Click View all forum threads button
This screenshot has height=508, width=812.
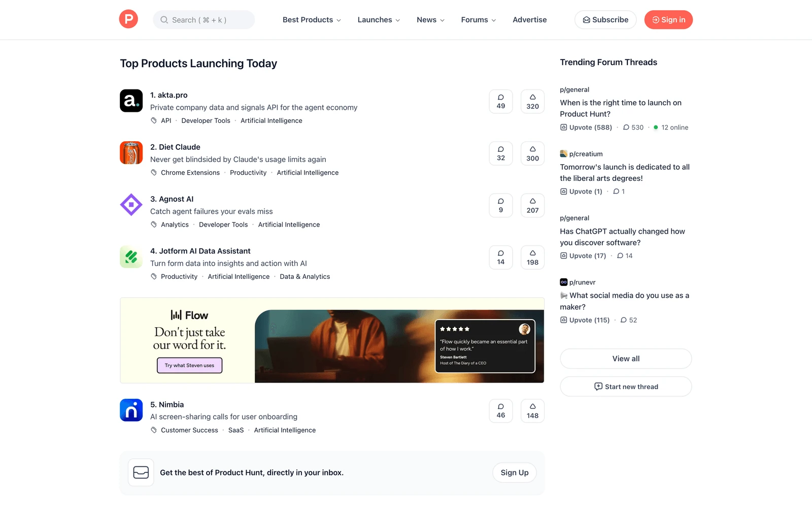point(626,359)
